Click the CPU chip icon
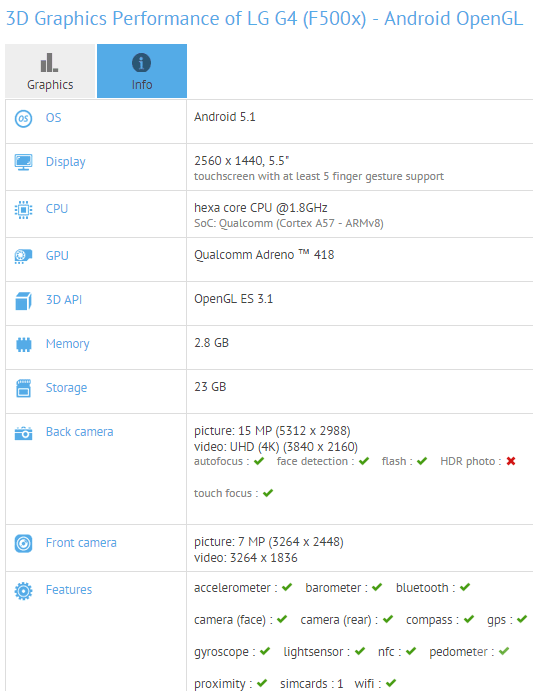Viewport: 533px width, 691px height. (23, 210)
